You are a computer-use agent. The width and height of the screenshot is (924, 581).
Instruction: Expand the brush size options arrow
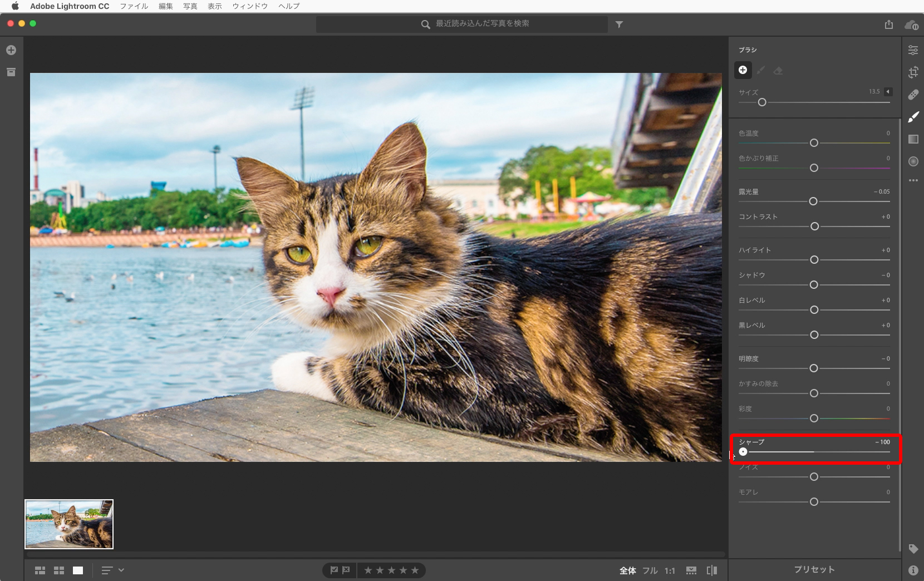click(888, 91)
